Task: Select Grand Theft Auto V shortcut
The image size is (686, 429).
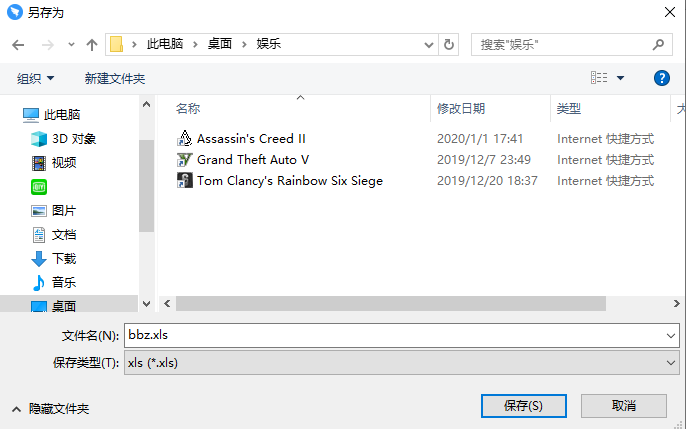Action: pos(243,160)
